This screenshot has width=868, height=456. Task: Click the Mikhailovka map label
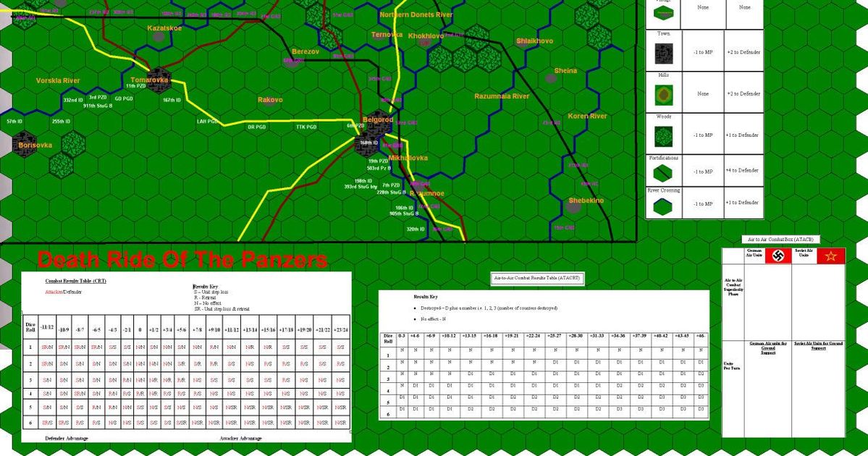click(x=408, y=159)
